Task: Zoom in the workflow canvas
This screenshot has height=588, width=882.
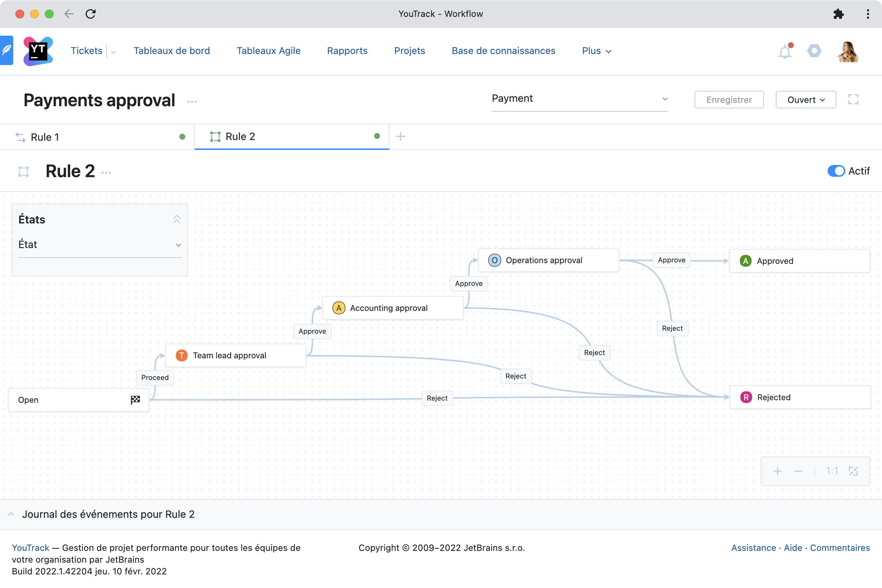Action: 777,471
